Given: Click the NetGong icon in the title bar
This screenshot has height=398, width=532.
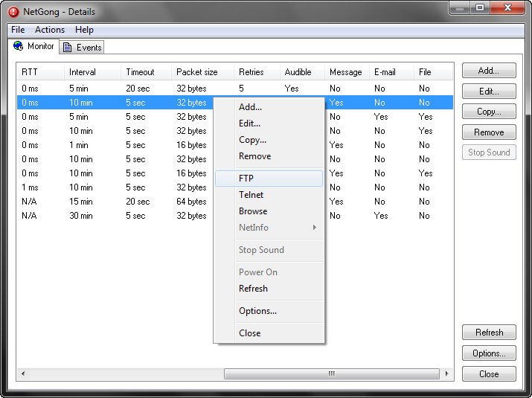Looking at the screenshot, I should [x=13, y=12].
